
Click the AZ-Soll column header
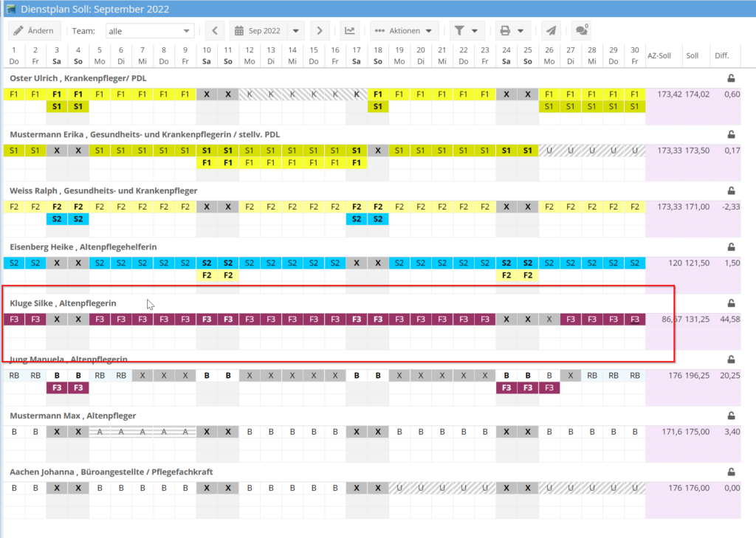659,55
